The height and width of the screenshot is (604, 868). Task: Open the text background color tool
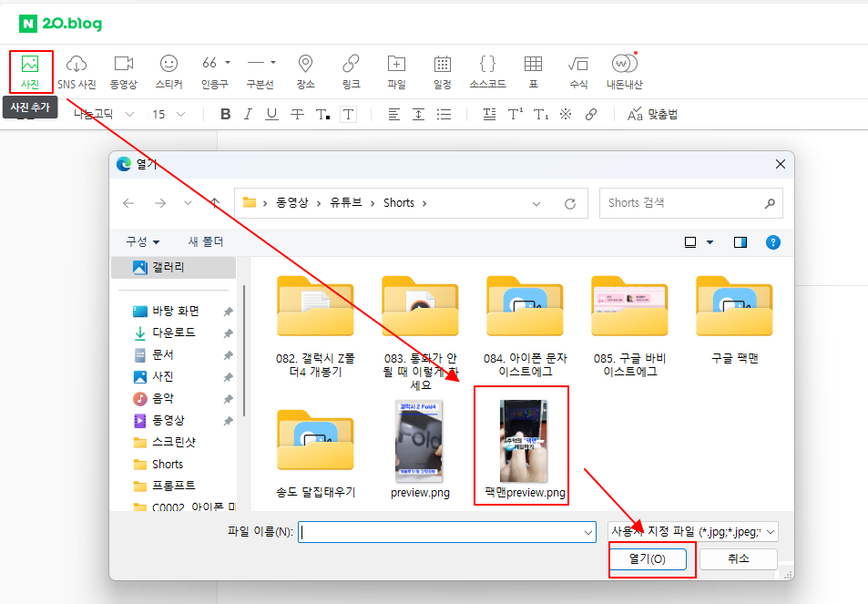pyautogui.click(x=348, y=115)
